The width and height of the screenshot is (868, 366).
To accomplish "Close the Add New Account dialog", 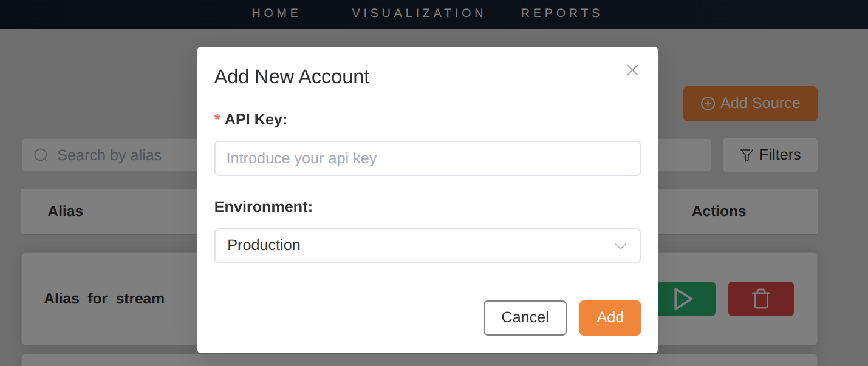I will pyautogui.click(x=632, y=70).
